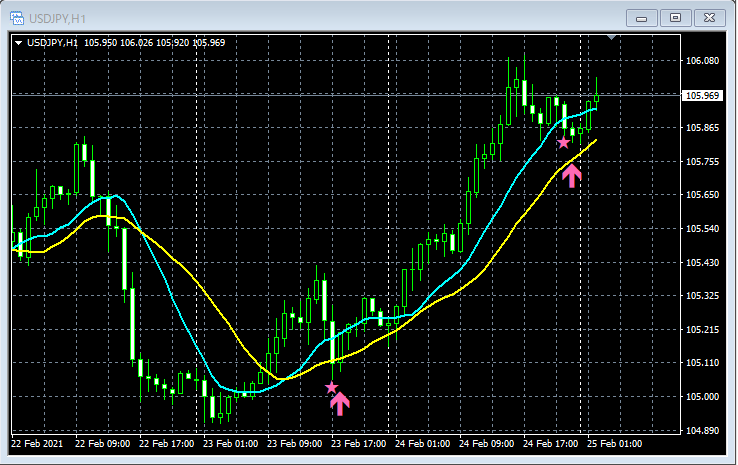Click the OHLC values 105.950 106.026 105.920 105.969
Screen dimensions: 738x465
(154, 43)
